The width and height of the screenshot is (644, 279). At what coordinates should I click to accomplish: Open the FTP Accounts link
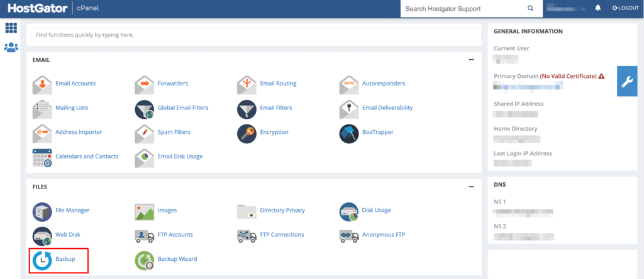(175, 235)
